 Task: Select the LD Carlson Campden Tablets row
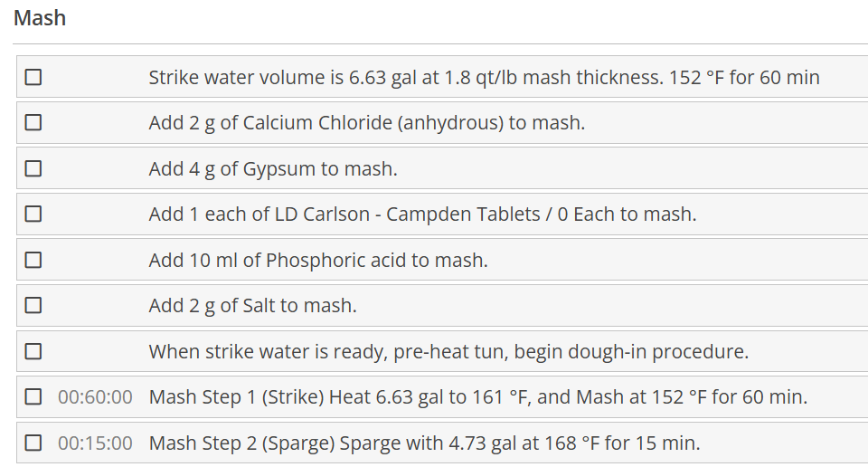tap(422, 214)
